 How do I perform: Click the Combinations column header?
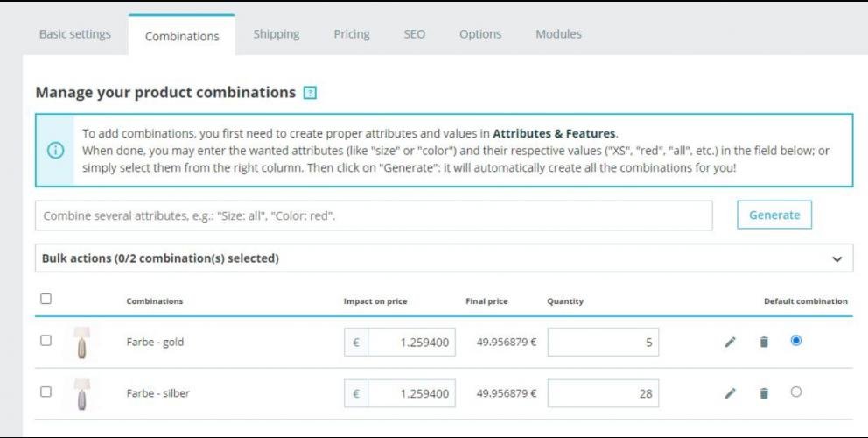coord(155,301)
